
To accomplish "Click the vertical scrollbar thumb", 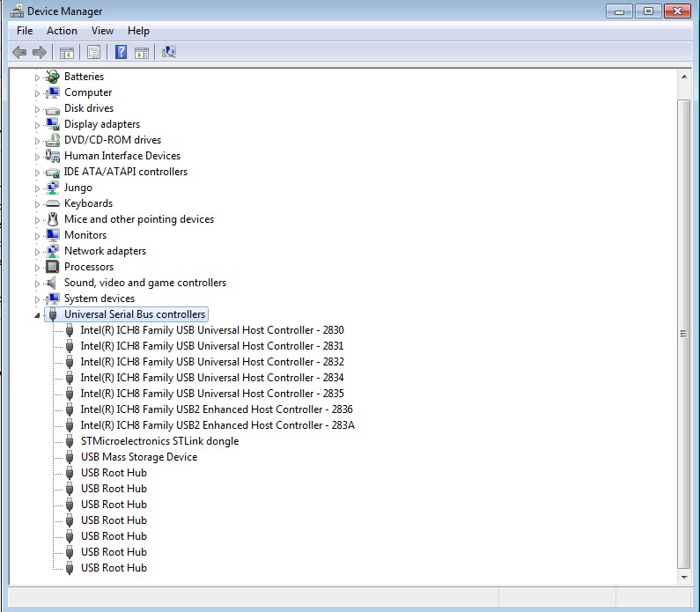I will tap(684, 334).
